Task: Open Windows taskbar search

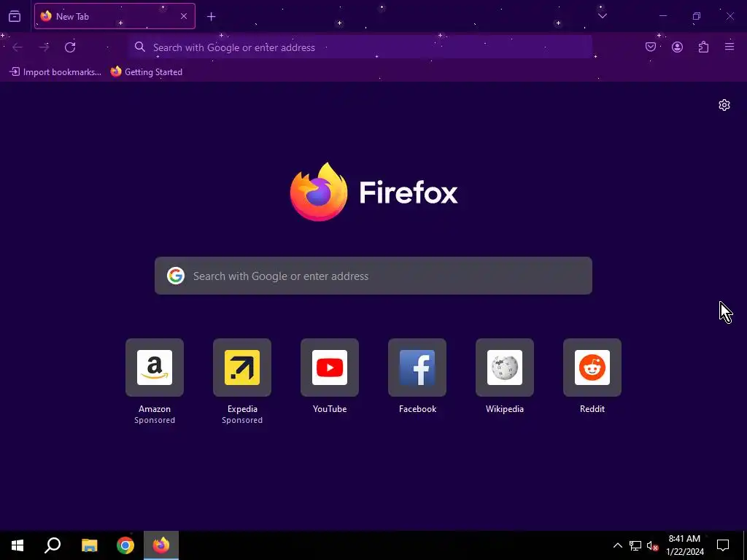Action: tap(53, 545)
